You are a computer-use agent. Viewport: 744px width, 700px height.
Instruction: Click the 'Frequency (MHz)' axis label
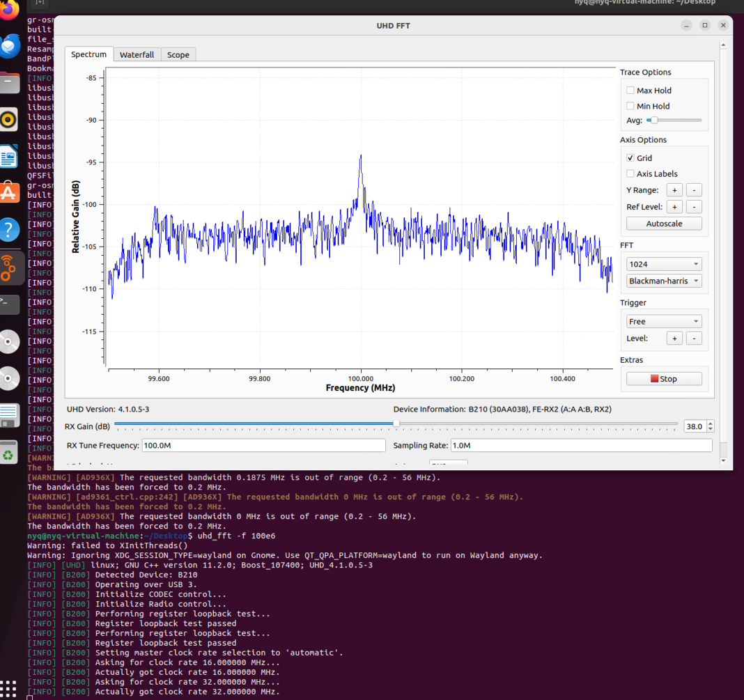[x=361, y=388]
